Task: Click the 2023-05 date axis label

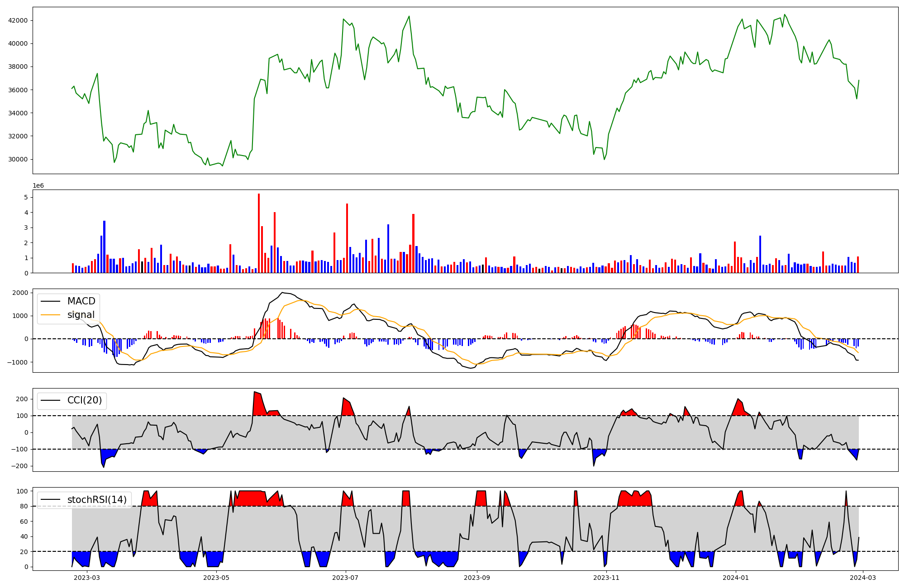Action: point(216,578)
